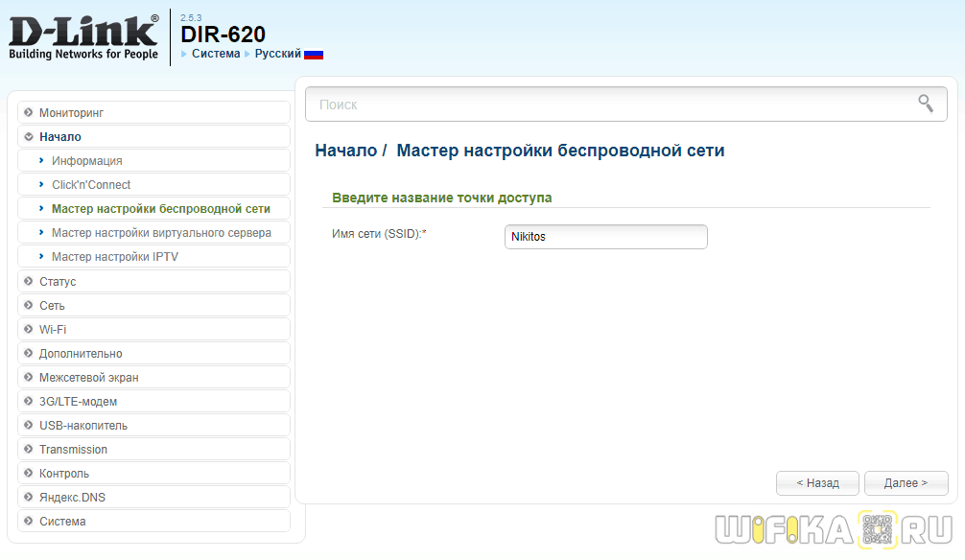
Task: Open the 3G/LTE-модем menu item
Action: click(x=153, y=401)
